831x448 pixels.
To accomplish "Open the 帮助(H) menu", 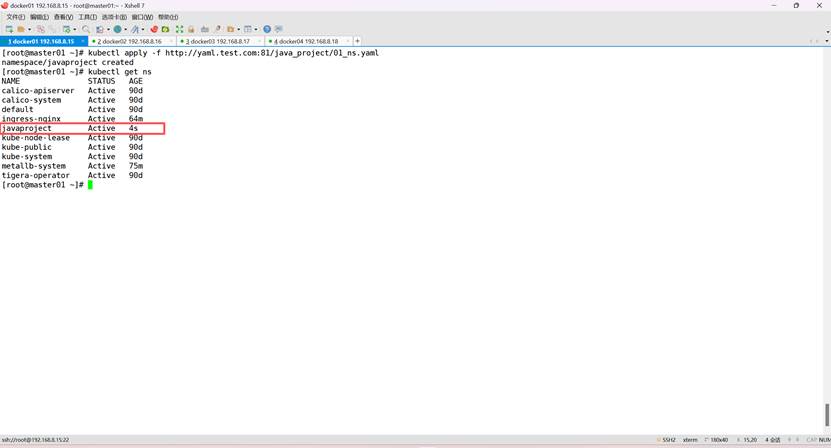I will pyautogui.click(x=168, y=17).
